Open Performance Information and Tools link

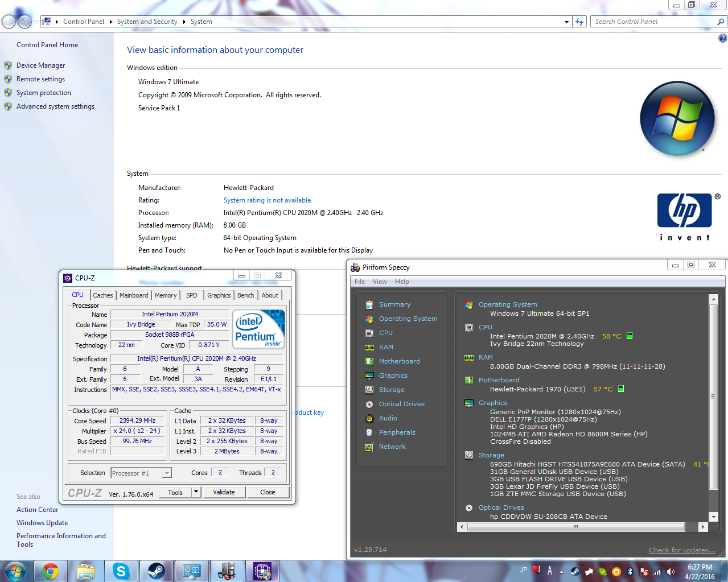pos(61,540)
